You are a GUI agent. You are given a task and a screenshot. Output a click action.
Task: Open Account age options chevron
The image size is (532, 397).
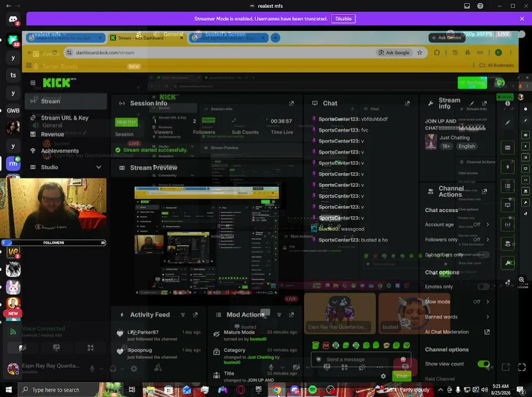(x=487, y=224)
